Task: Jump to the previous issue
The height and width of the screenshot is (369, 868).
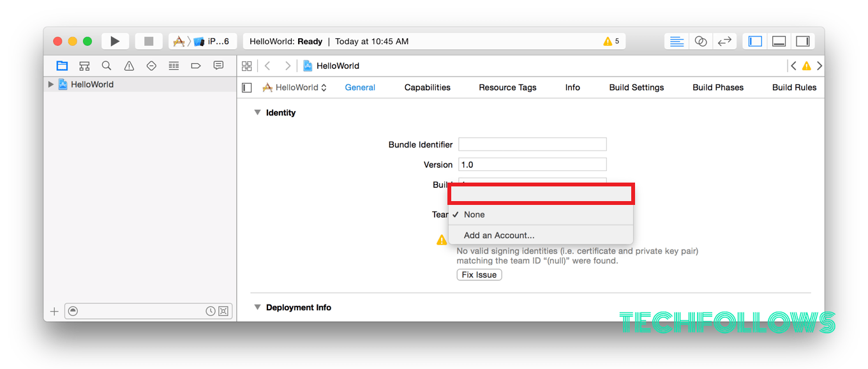Action: tap(793, 66)
